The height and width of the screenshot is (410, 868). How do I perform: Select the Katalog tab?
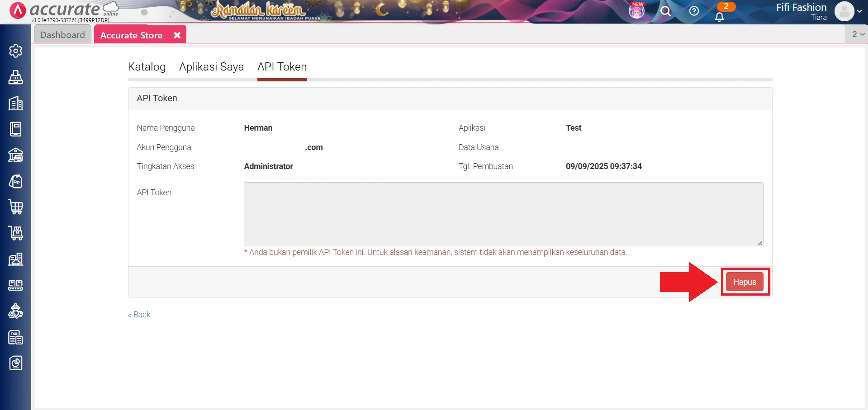coord(147,67)
